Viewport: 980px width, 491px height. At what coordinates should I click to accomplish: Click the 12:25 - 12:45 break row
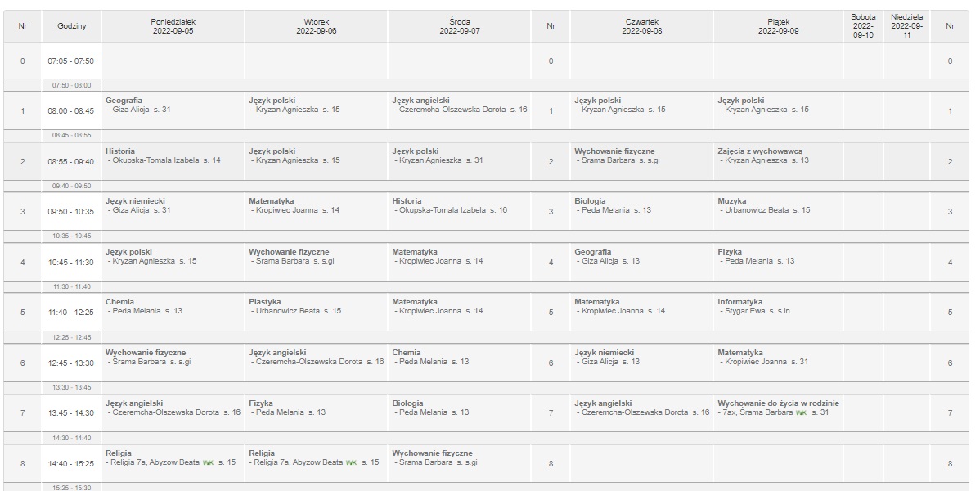72,337
